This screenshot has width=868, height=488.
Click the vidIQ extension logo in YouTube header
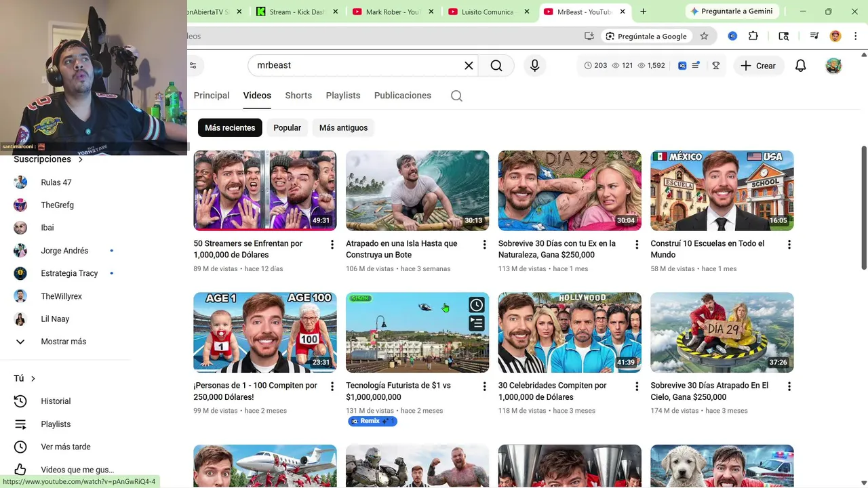pos(682,66)
